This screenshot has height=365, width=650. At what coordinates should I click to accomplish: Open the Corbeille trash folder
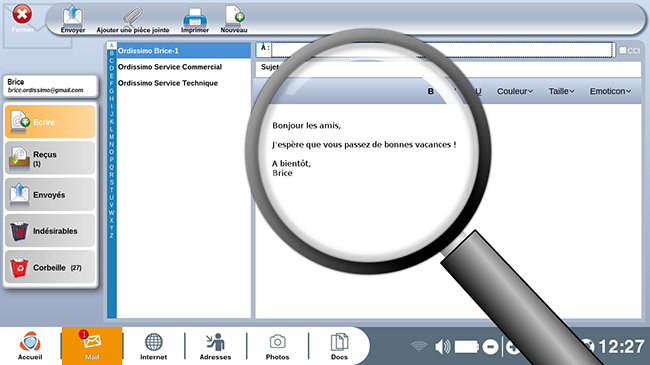[x=50, y=267]
